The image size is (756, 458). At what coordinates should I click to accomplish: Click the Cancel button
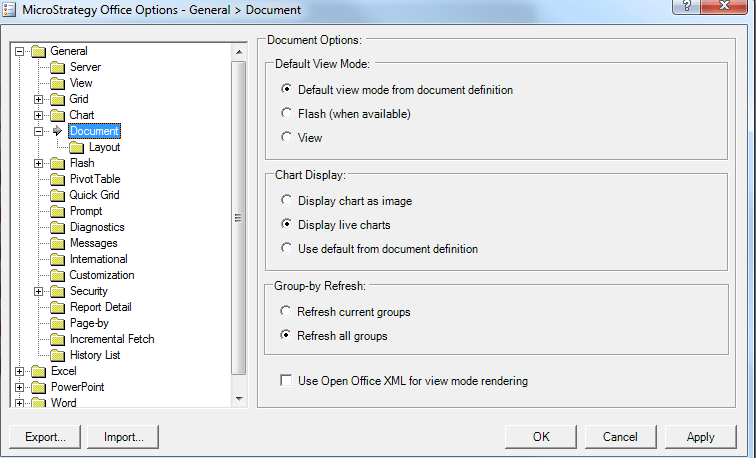point(621,437)
